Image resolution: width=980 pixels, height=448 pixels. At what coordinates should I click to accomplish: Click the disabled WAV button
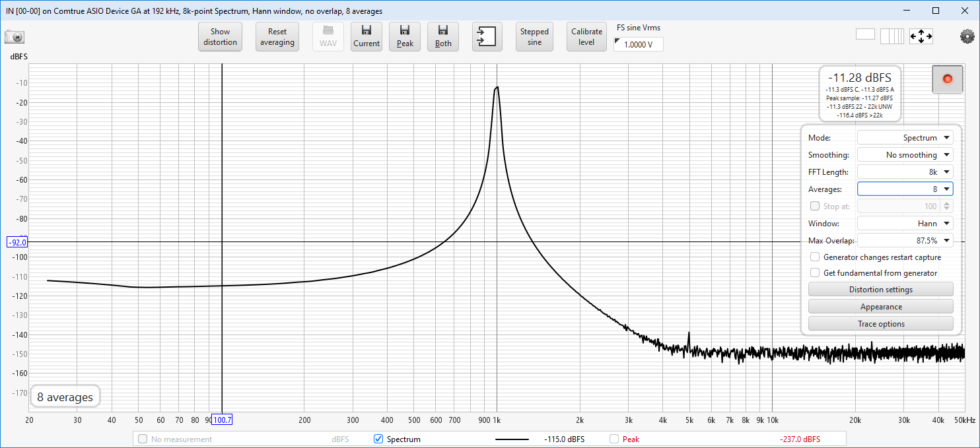pyautogui.click(x=328, y=37)
